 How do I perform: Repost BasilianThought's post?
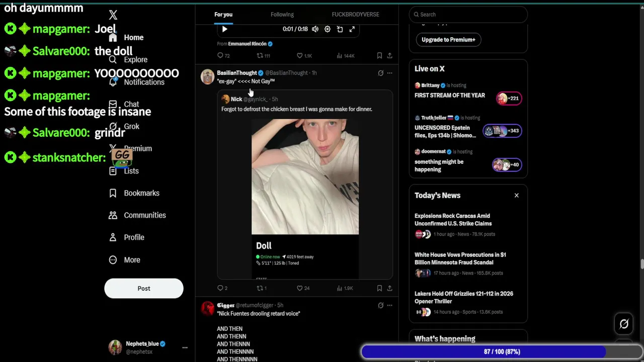click(262, 288)
